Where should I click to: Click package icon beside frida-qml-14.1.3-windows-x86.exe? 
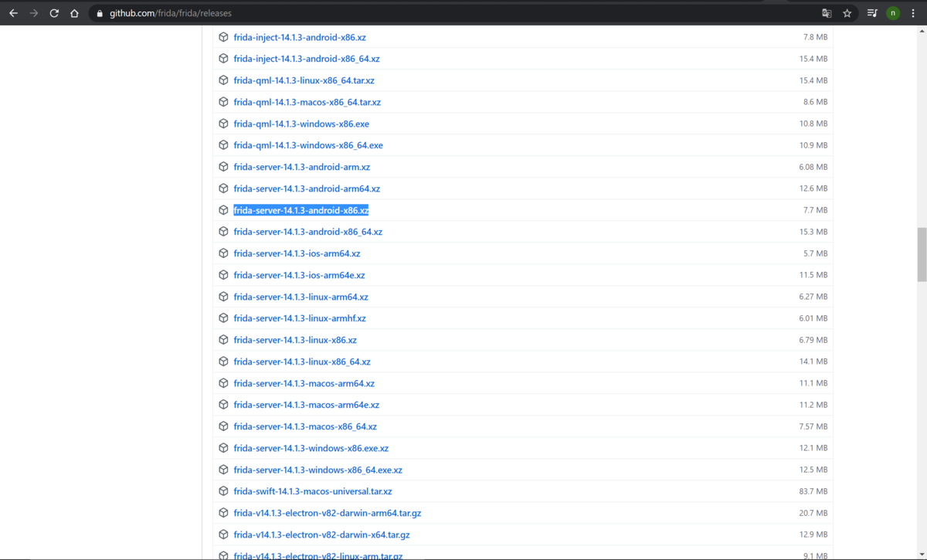[x=223, y=124]
